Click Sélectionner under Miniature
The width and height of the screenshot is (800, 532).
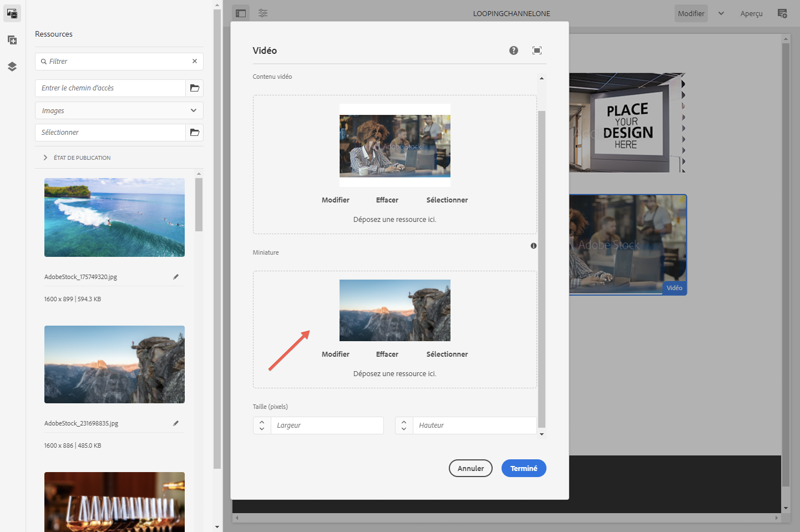pos(447,354)
